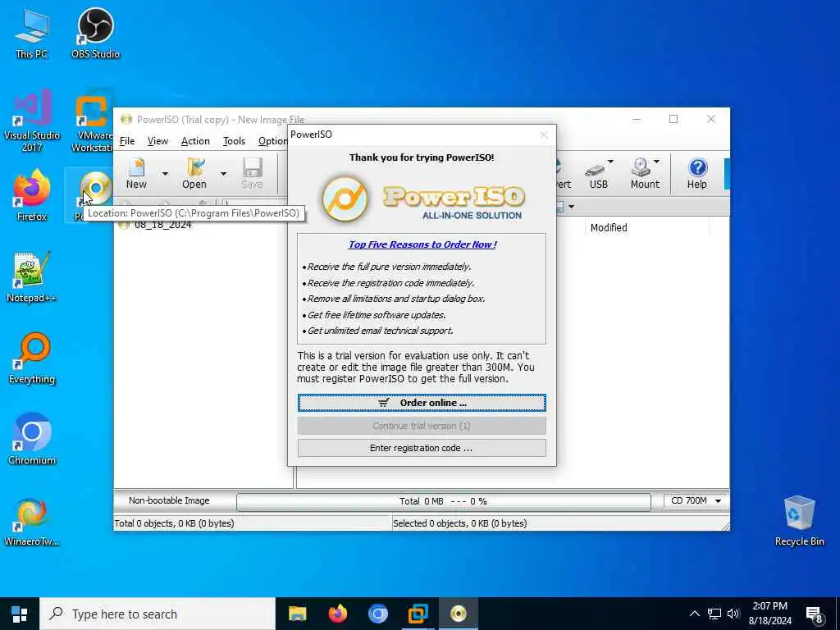Viewport: 840px width, 630px height.
Task: Maximize the PowerISO main window
Action: tap(673, 119)
